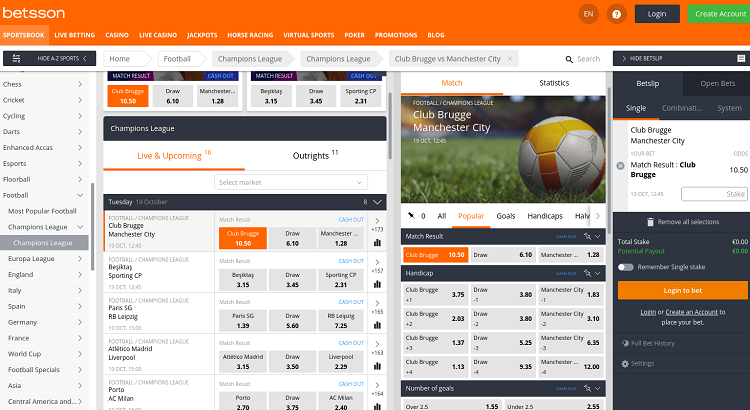The width and height of the screenshot is (750, 410).
Task: Open the Open Bets tab
Action: 717,83
